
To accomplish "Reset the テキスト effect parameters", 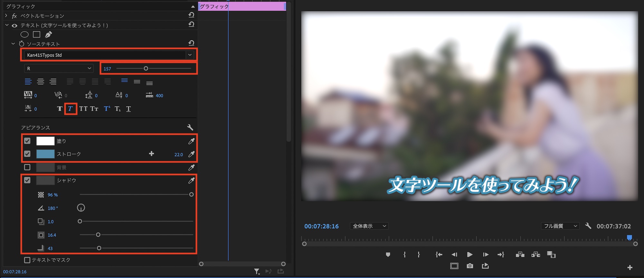I will point(191,25).
